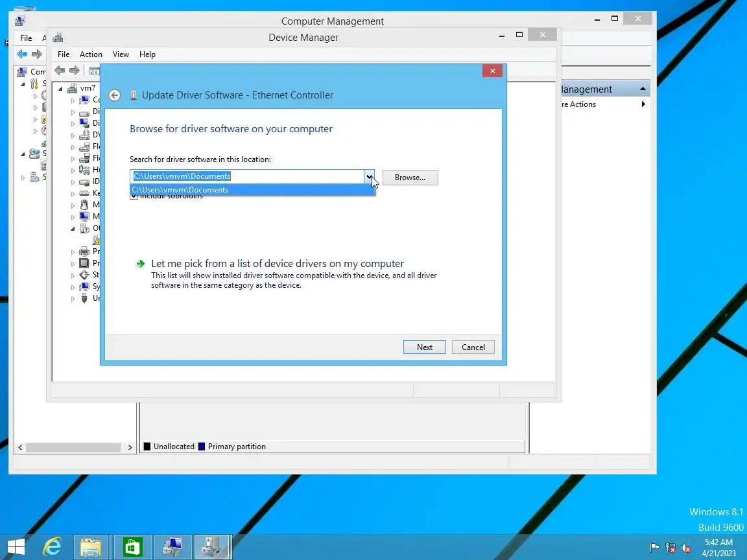Click the Cancel button

click(x=473, y=347)
